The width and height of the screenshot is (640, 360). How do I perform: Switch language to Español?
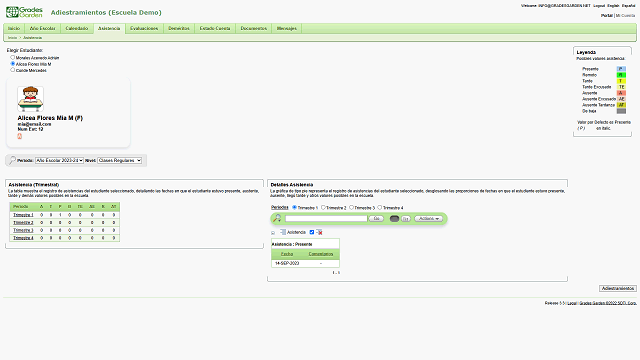[629, 6]
